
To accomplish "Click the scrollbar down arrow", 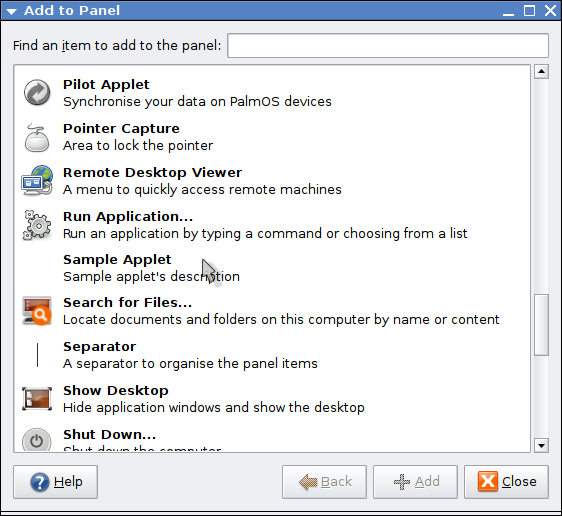I will 541,445.
